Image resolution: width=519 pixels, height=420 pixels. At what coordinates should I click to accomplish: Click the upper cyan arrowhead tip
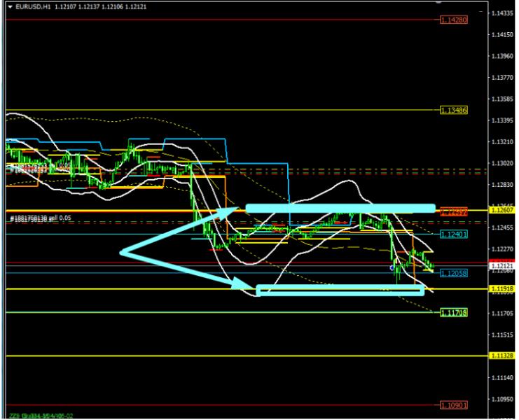[x=240, y=208]
